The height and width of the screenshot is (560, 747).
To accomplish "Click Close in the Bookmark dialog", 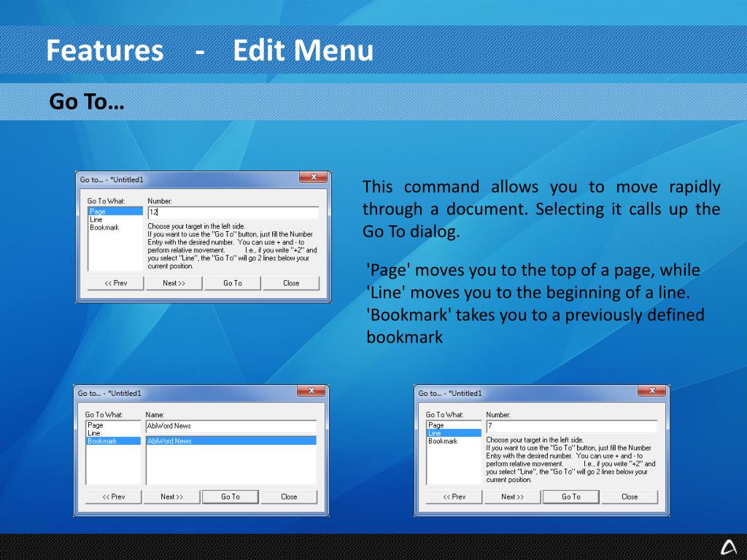I will 289,497.
